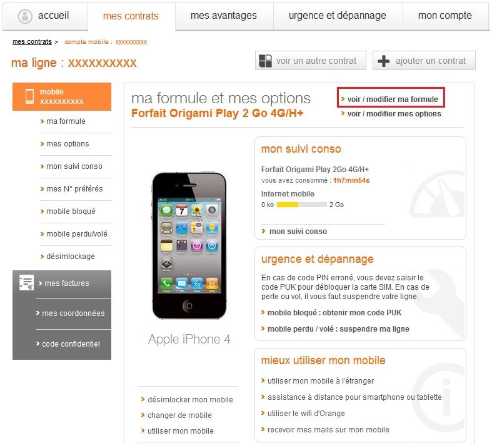This screenshot has width=492, height=448.
Task: Follow the mes contrats breadcrumb link
Action: tap(32, 42)
